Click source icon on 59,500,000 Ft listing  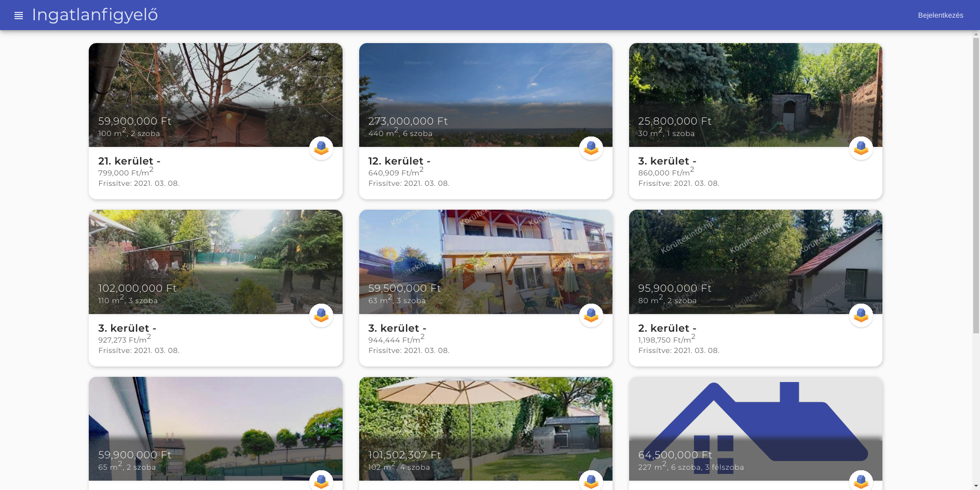[x=591, y=316]
